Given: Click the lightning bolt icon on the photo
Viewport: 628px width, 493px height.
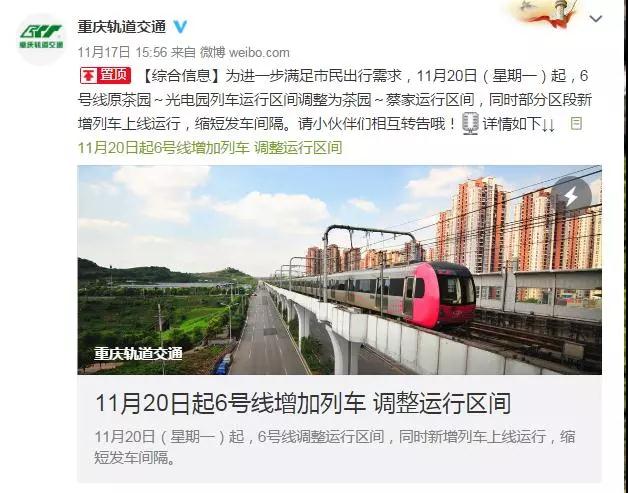Looking at the screenshot, I should pos(571,196).
